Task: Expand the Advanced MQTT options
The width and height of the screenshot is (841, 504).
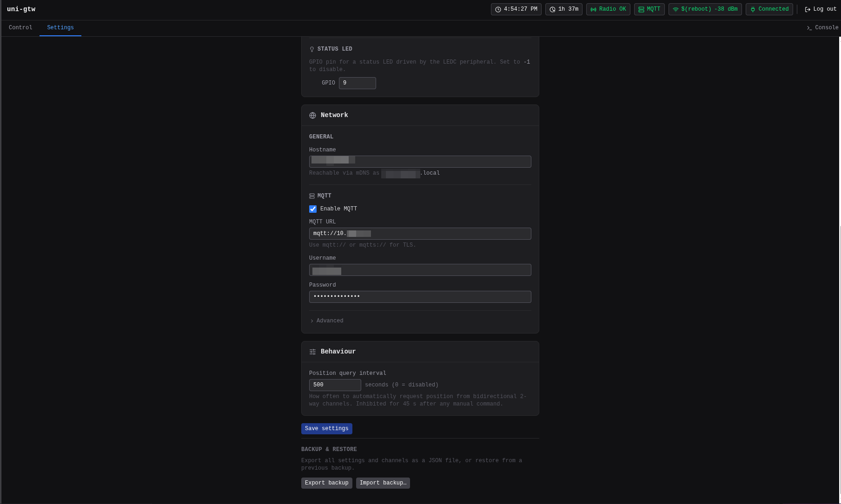Action: pyautogui.click(x=326, y=321)
